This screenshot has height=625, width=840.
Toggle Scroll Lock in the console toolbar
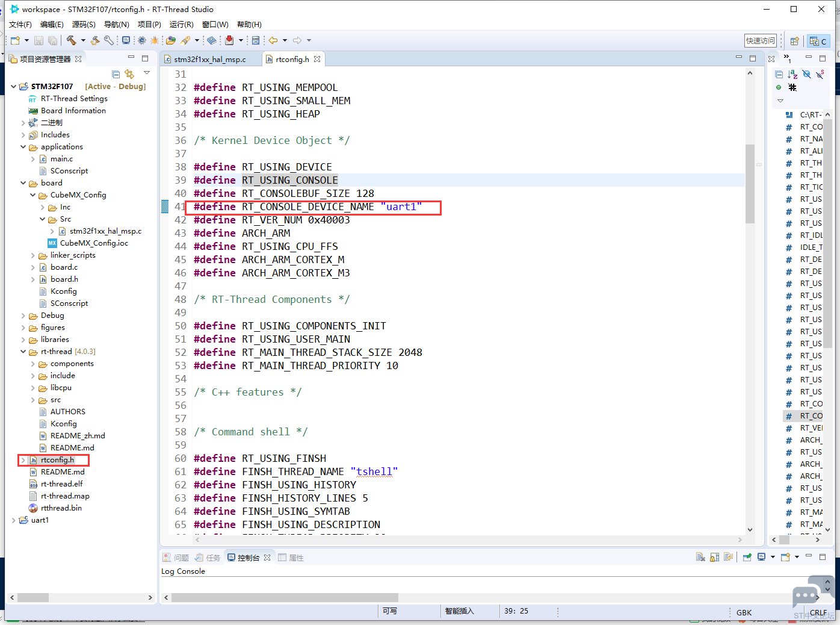(x=714, y=557)
